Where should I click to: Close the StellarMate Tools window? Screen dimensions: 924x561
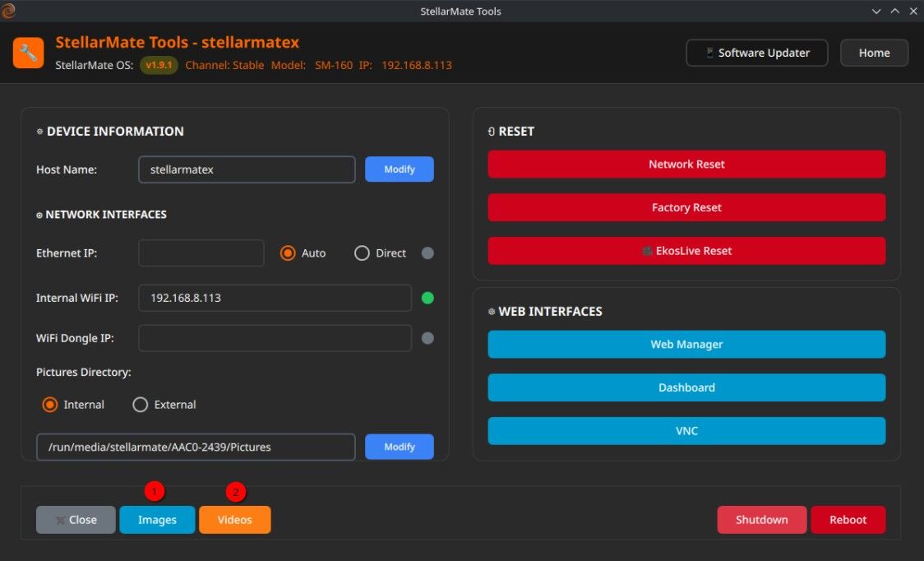(x=913, y=12)
